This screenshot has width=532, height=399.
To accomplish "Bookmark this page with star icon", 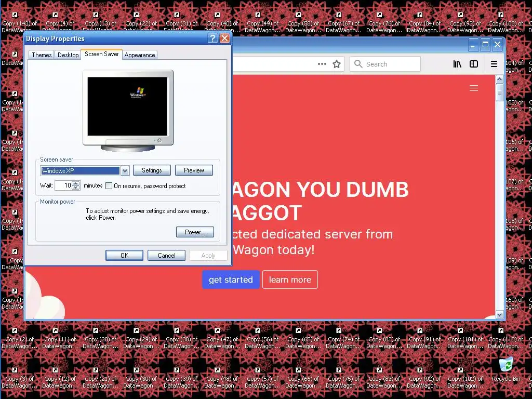I will coord(337,64).
